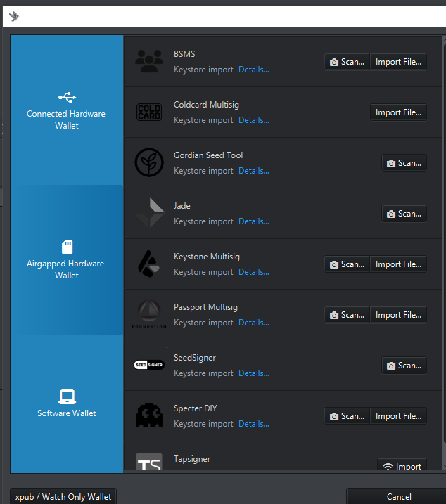Open Details link for SeedSigner
This screenshot has width=446, height=504.
point(253,373)
